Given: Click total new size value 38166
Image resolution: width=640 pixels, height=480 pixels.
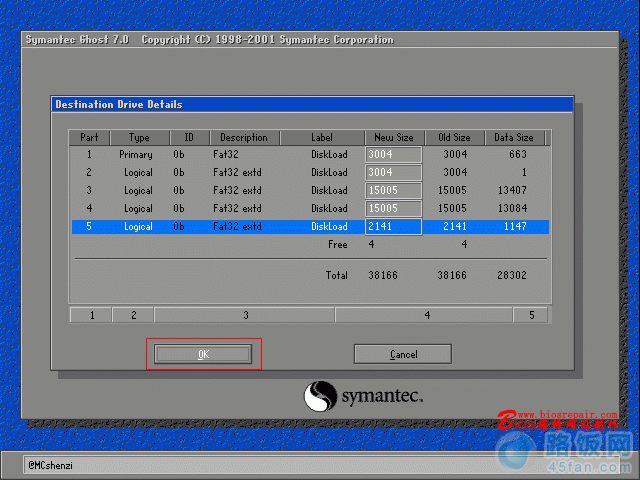Looking at the screenshot, I should [383, 275].
